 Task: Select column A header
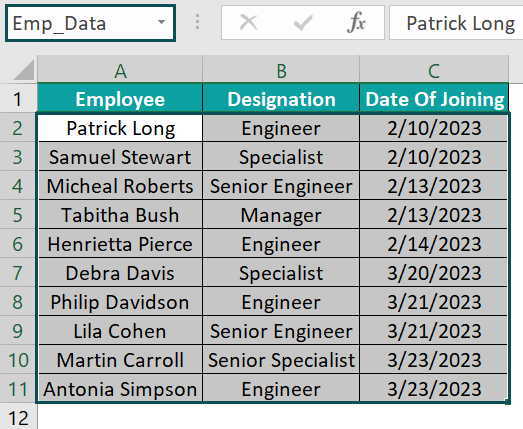click(x=120, y=70)
